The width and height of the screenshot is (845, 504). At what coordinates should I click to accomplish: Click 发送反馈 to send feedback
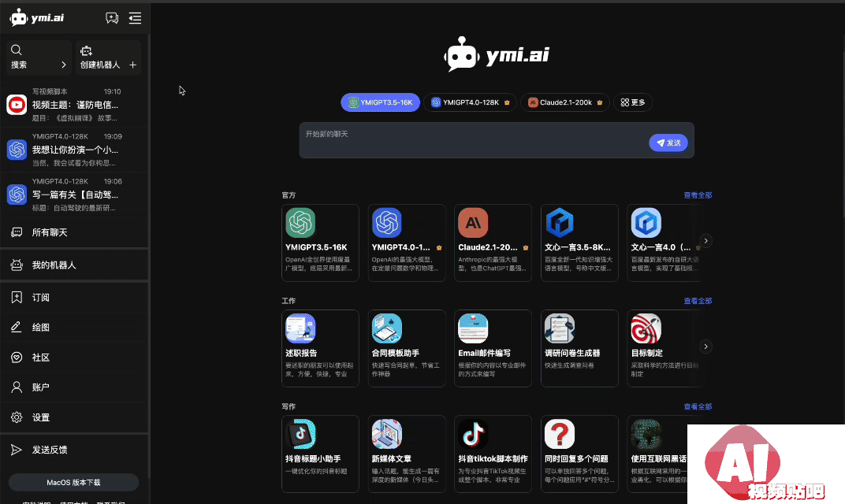74,450
